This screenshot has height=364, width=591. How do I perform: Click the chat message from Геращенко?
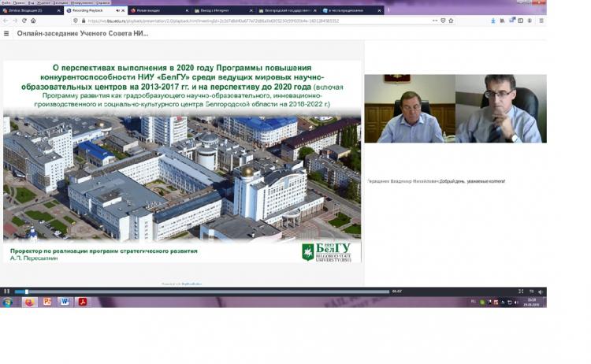pyautogui.click(x=436, y=181)
